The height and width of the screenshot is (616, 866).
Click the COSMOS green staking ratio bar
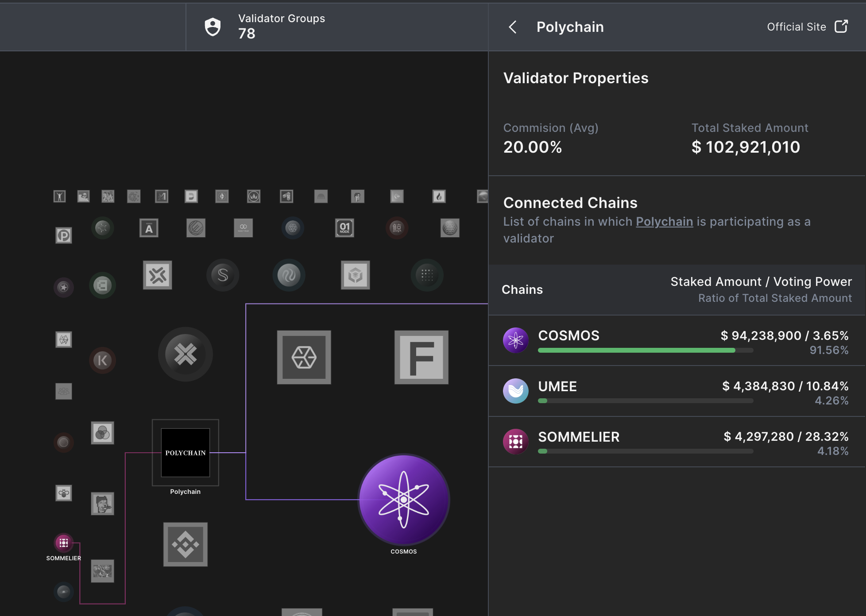pyautogui.click(x=637, y=350)
